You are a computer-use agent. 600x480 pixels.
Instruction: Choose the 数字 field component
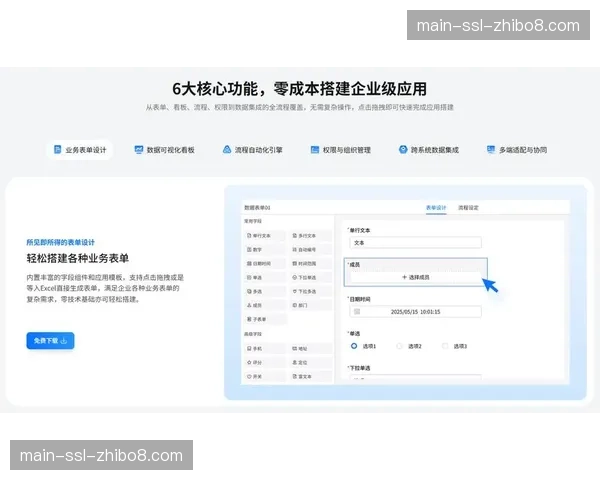tap(265, 250)
